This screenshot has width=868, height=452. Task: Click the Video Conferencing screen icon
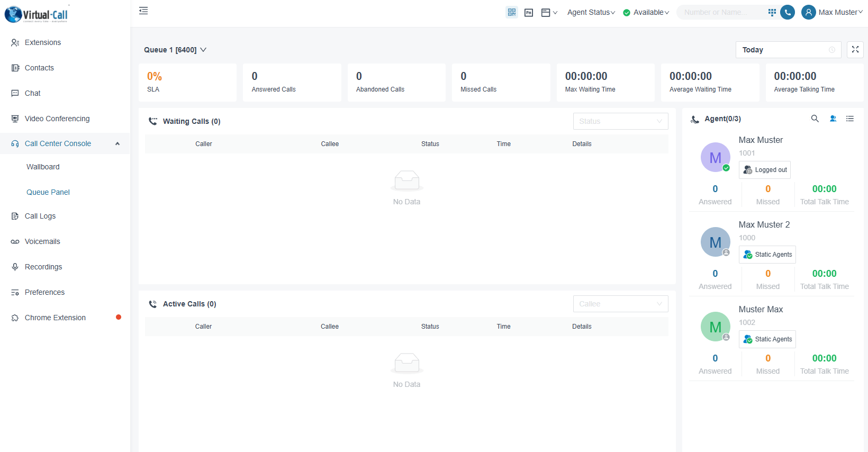click(x=15, y=119)
